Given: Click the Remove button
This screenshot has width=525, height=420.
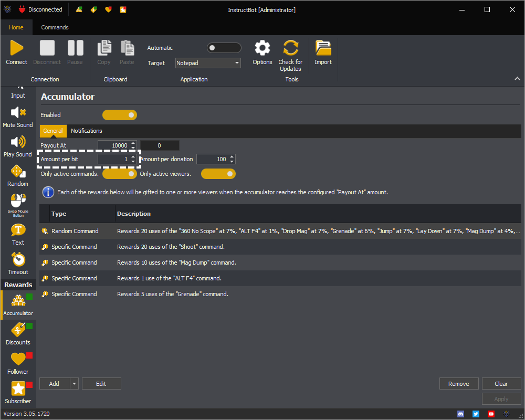Looking at the screenshot, I should click(x=459, y=384).
